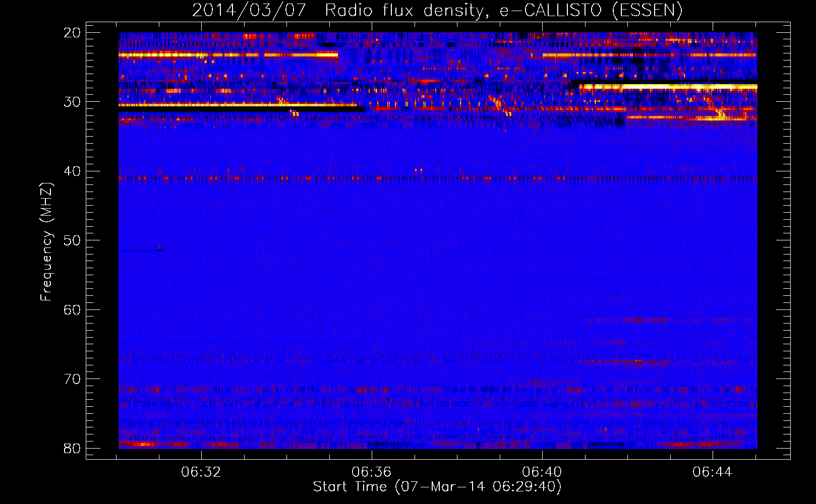Image resolution: width=816 pixels, height=504 pixels.
Task: Click the 60 frequency tick label
Action: (x=72, y=310)
